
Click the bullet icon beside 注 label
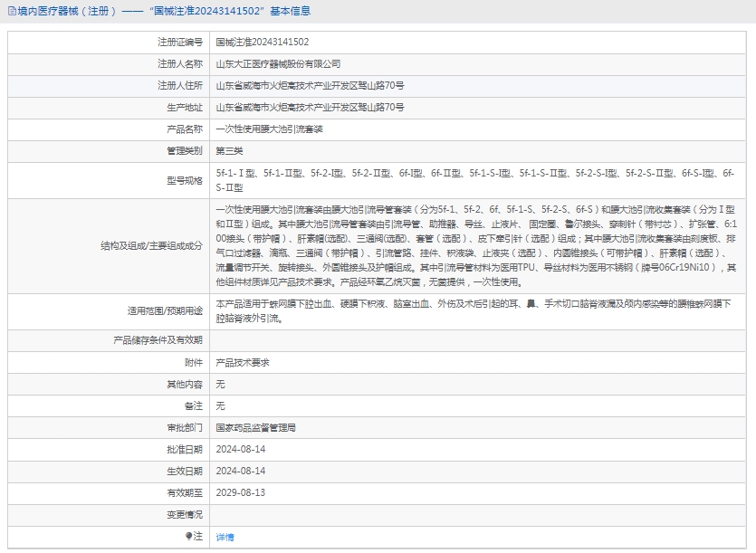(189, 537)
